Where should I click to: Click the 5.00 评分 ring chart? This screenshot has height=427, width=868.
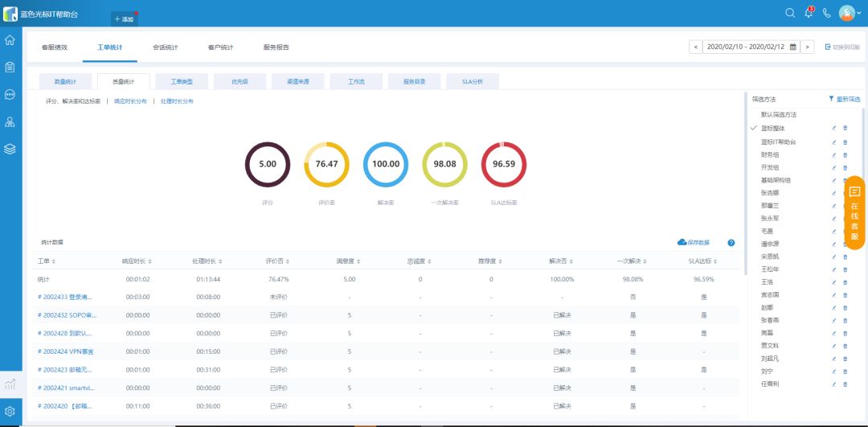coord(268,165)
